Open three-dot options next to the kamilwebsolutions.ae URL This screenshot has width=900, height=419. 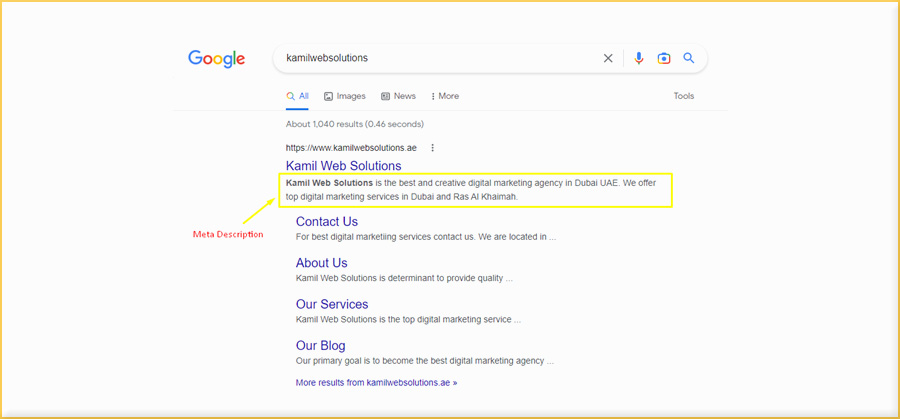432,148
